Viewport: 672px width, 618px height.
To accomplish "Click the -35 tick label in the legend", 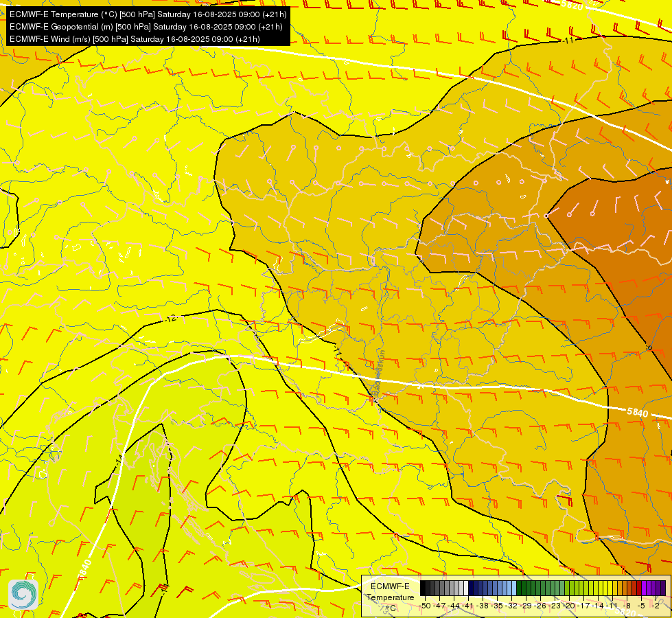I will pyautogui.click(x=497, y=606).
